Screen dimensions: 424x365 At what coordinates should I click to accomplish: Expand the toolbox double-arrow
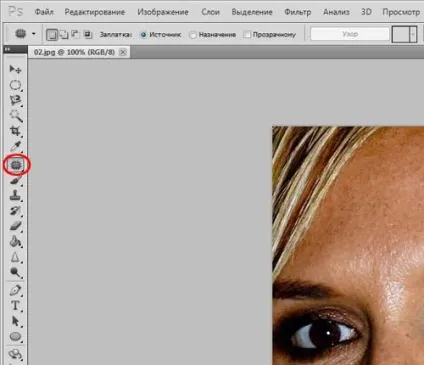(7, 50)
